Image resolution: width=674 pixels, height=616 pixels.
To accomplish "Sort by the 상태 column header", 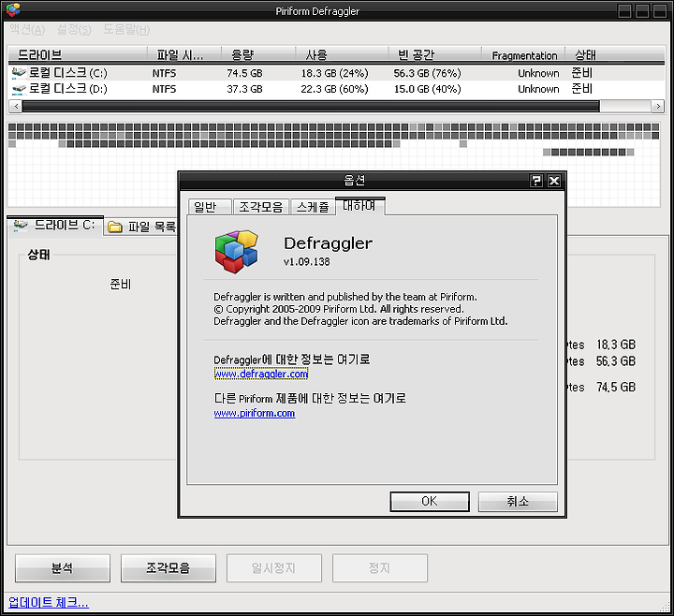I will (615, 54).
